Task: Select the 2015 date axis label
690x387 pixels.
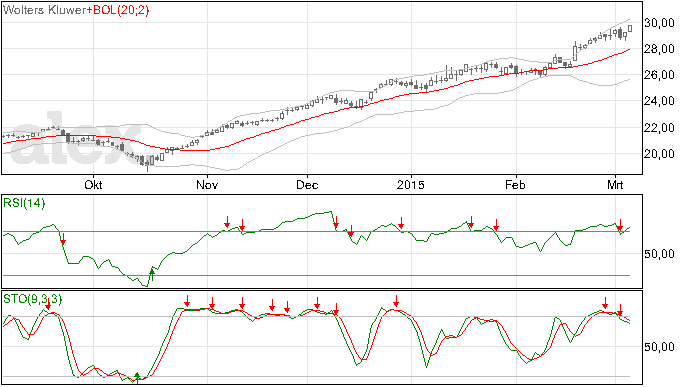Action: (x=411, y=184)
